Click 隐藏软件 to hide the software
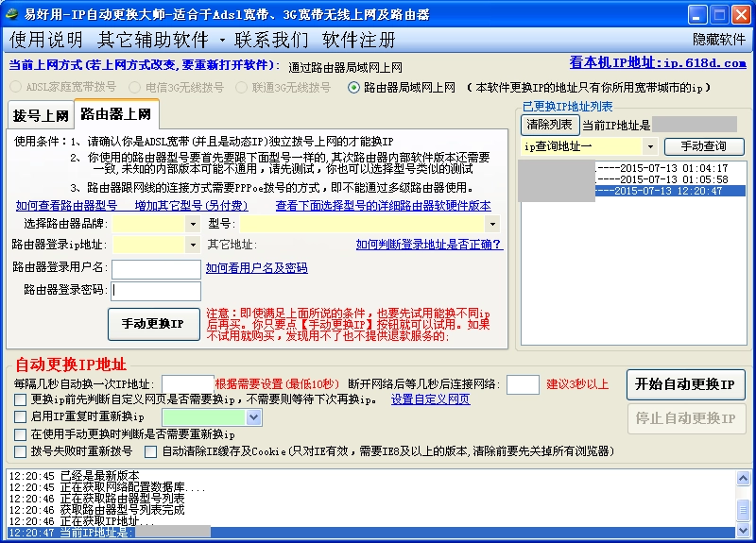Screen dimensions: 756x543 [719, 40]
